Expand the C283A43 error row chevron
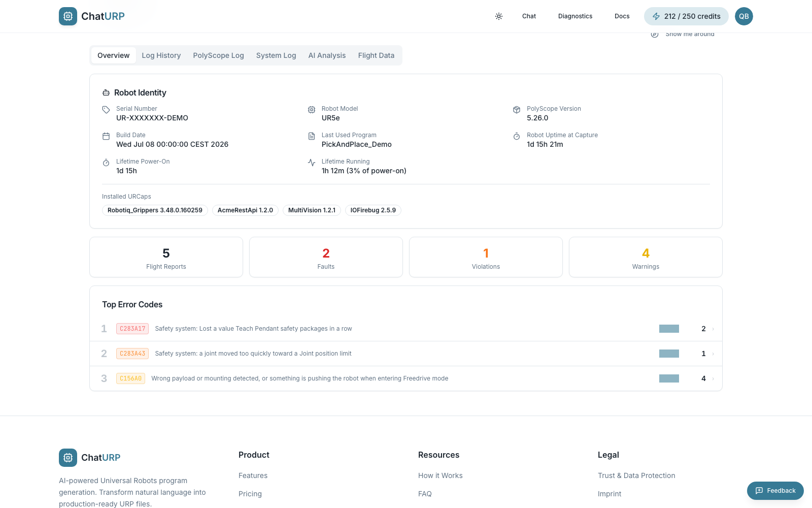Screen dimensions: 812x508 (x=713, y=354)
